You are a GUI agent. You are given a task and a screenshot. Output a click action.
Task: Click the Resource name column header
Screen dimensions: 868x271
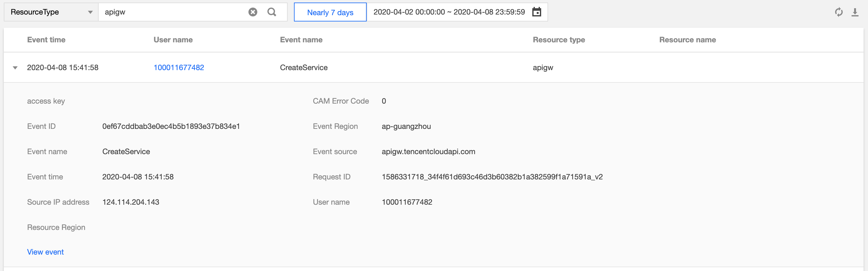688,40
